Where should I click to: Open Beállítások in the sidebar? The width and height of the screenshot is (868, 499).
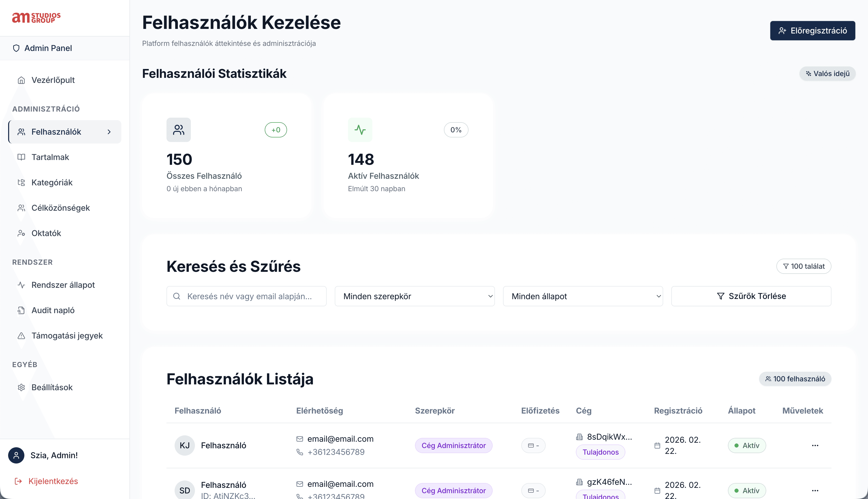point(52,387)
